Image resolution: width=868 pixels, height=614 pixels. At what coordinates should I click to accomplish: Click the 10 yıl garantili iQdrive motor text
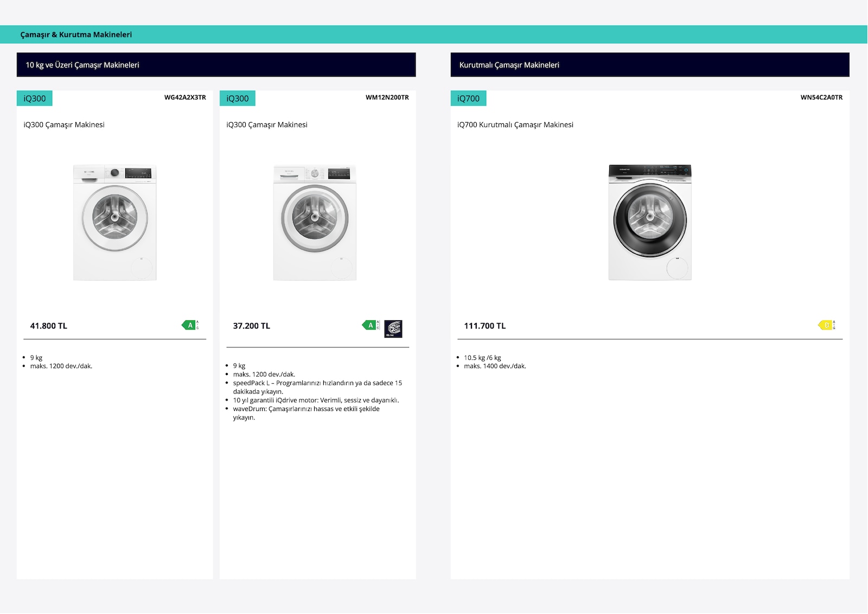pos(316,400)
